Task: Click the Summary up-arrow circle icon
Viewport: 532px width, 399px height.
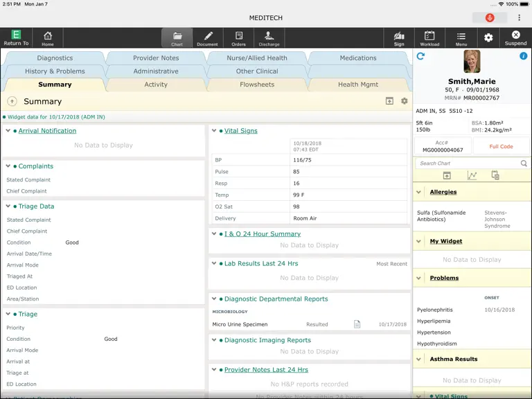Action: click(12, 101)
